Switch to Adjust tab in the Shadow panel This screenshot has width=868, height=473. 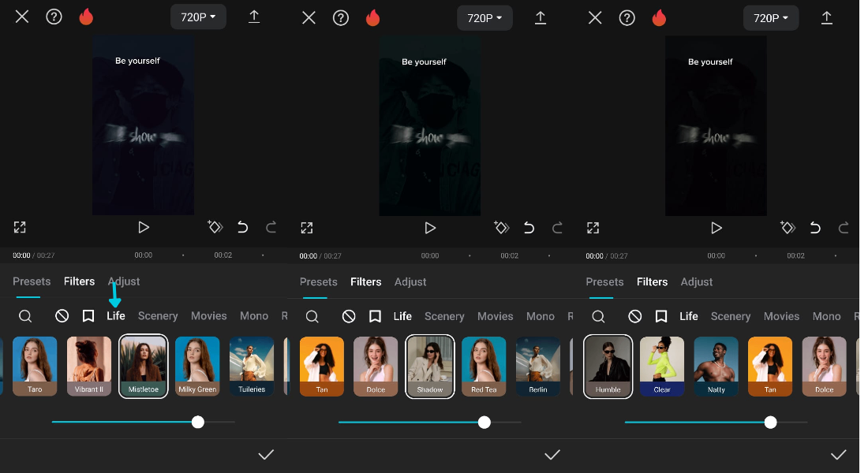(410, 282)
